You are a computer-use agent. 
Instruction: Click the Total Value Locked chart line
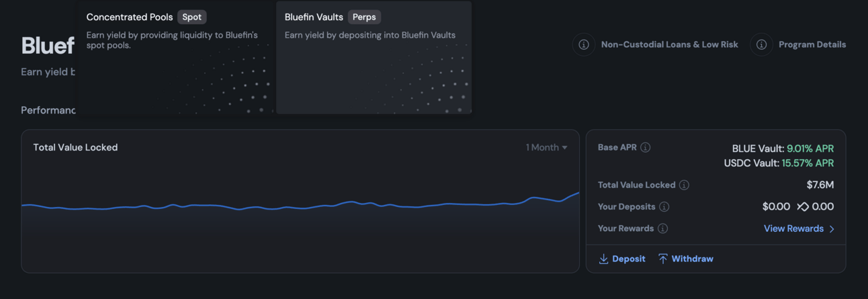(300, 206)
